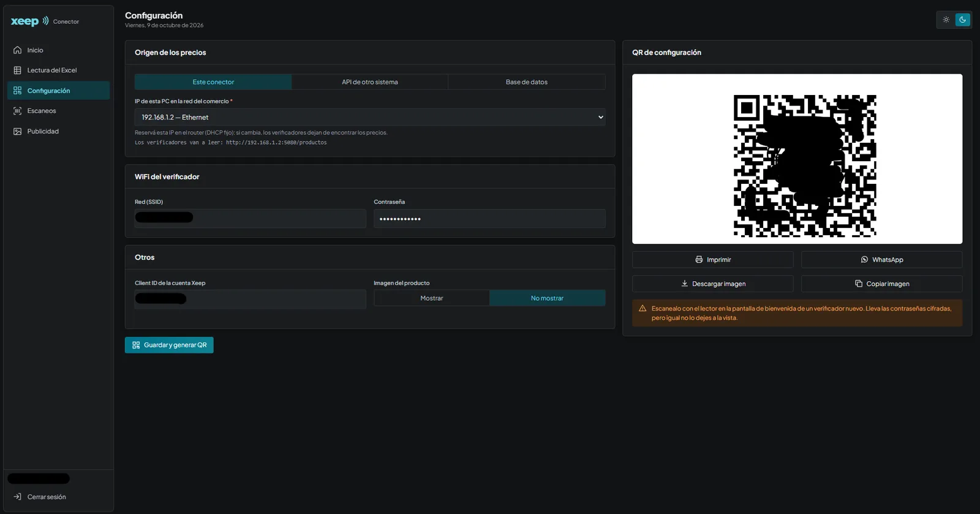Select Base de datos option
The height and width of the screenshot is (514, 980).
[527, 82]
